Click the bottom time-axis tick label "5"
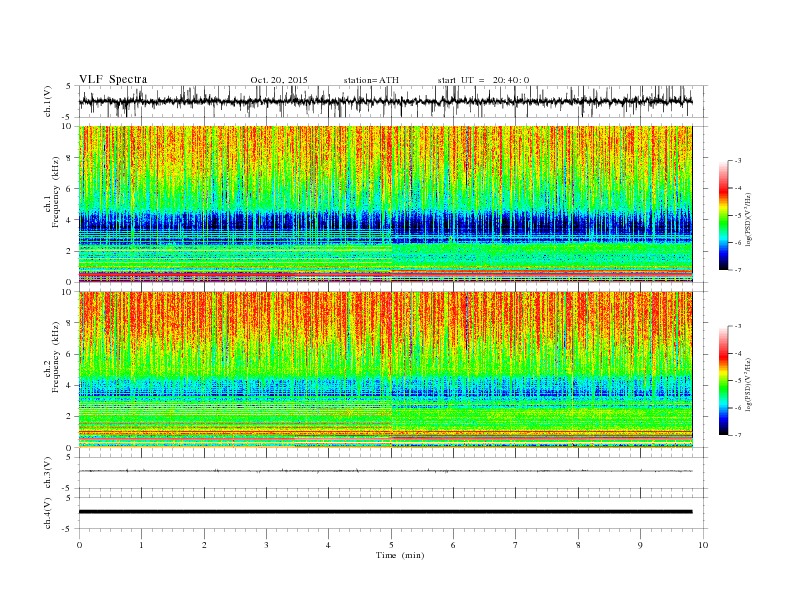 [x=391, y=545]
